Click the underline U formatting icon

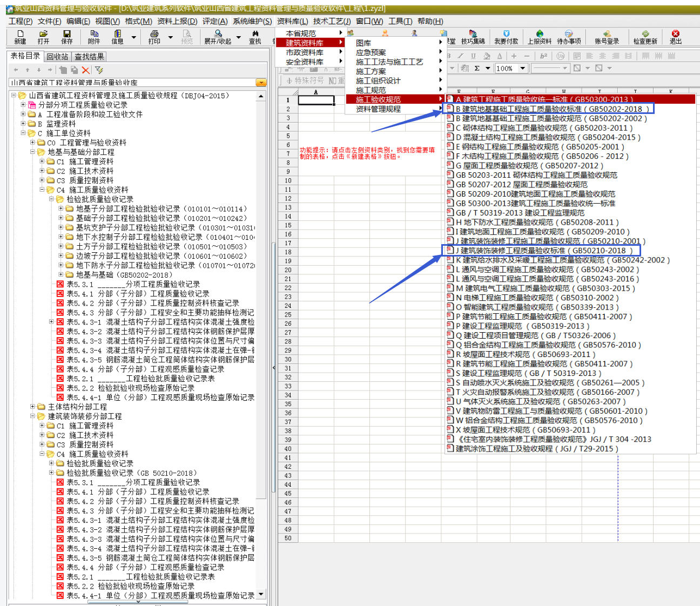click(474, 56)
